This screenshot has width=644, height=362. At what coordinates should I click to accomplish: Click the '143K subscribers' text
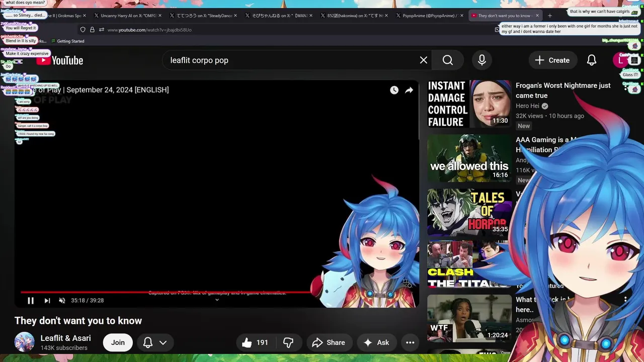64,348
